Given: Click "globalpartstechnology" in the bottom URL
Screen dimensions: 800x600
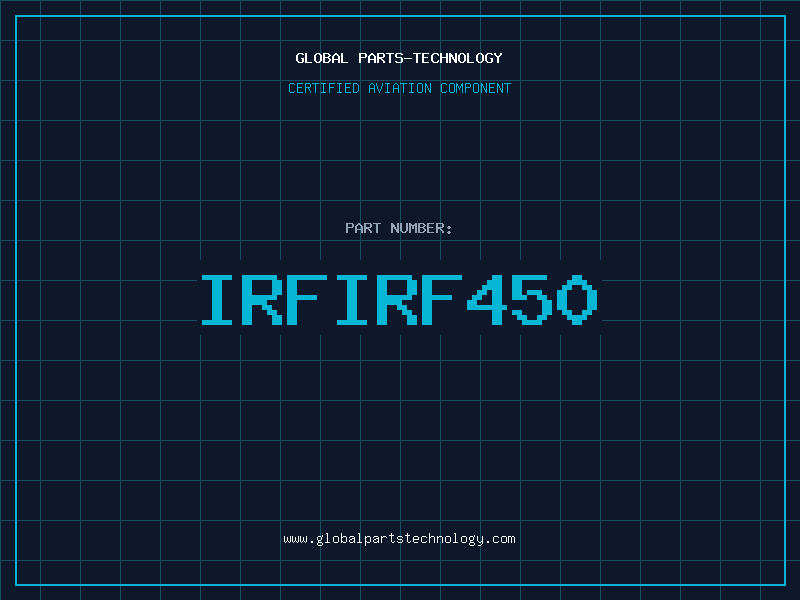Looking at the screenshot, I should (399, 539).
